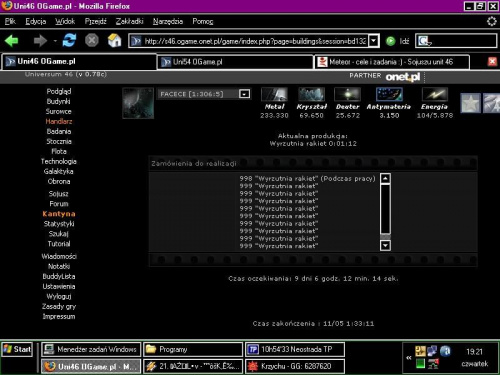Click the Stop loading icon

click(x=92, y=41)
